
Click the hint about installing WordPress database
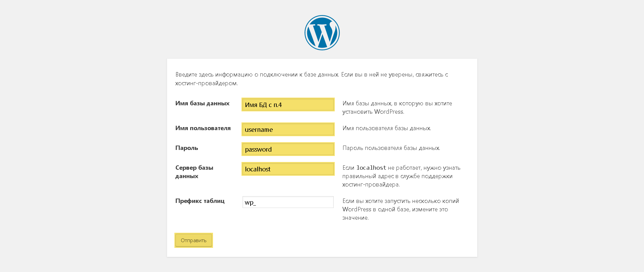397,108
